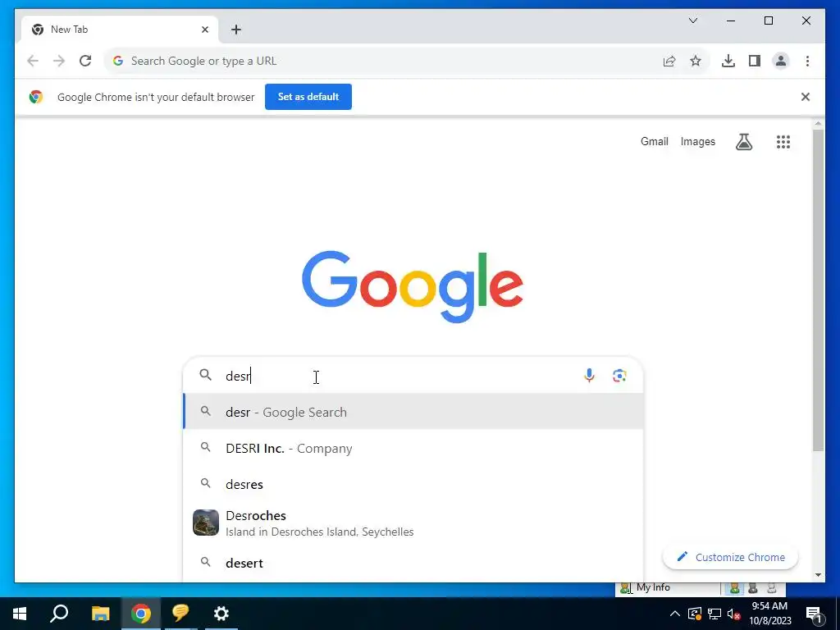Pick the Desroches island suggestion

tap(413, 523)
